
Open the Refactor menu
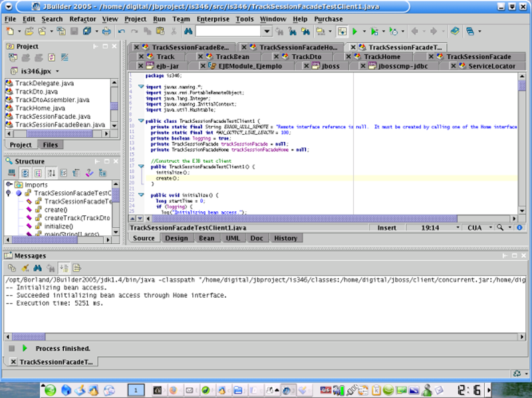[82, 19]
